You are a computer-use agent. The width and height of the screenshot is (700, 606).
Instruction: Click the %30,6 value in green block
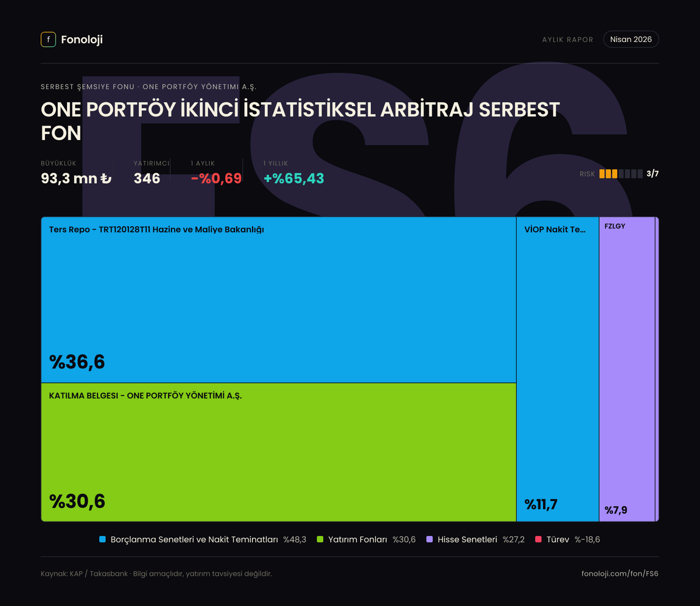pos(77,502)
